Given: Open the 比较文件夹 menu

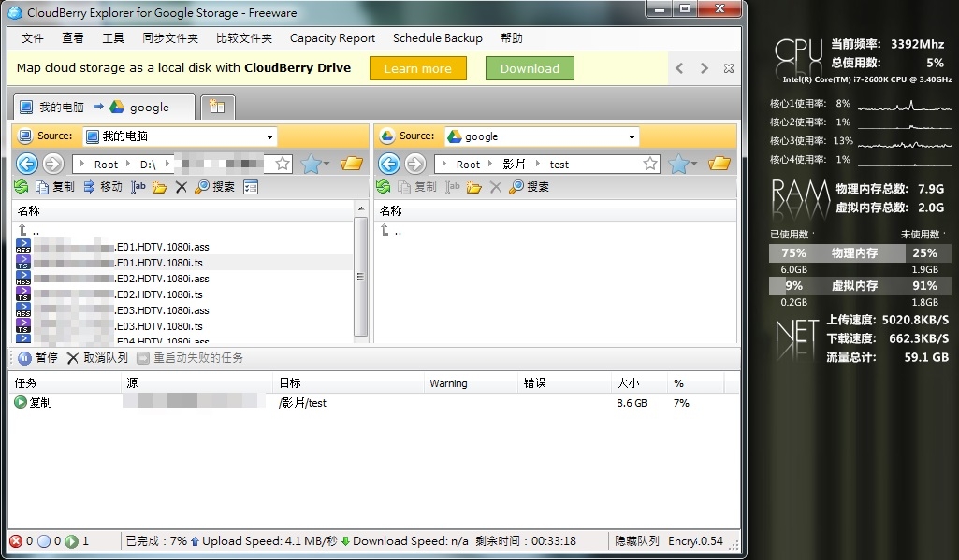Looking at the screenshot, I should pos(243,38).
